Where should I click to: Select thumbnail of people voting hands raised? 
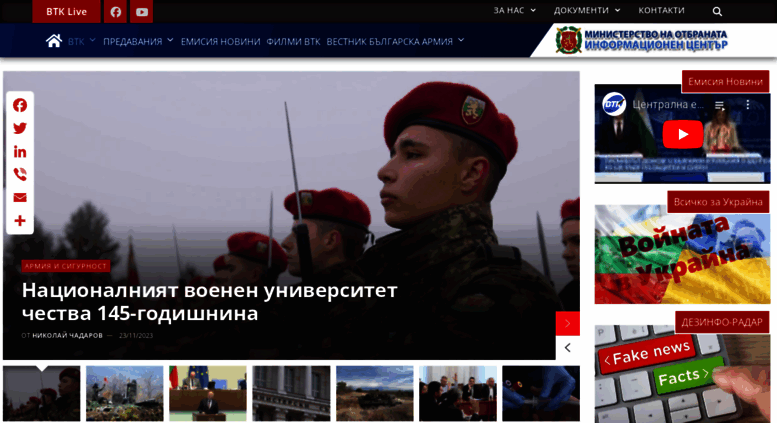point(458,394)
